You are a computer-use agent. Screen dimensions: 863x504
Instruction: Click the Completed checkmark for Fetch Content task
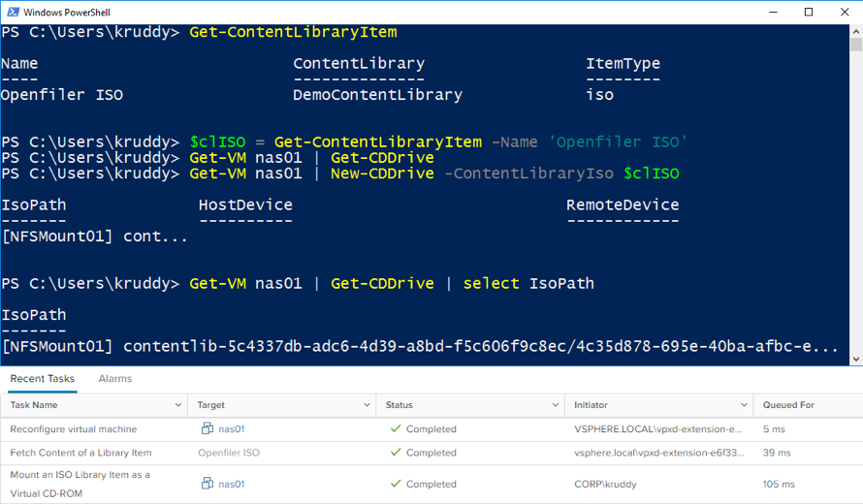pos(396,452)
